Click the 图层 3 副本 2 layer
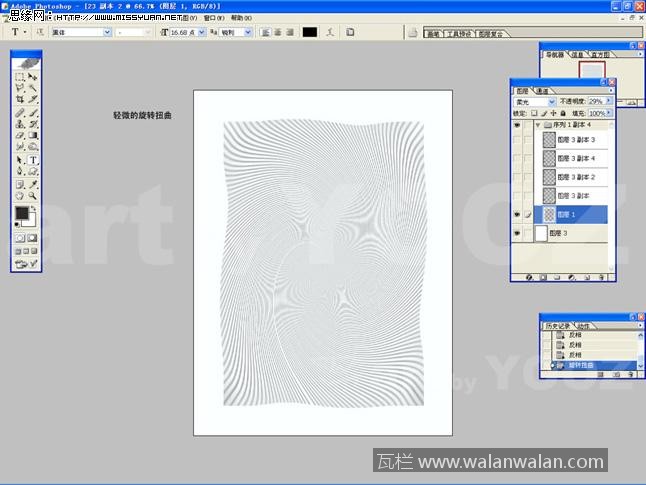 click(575, 177)
